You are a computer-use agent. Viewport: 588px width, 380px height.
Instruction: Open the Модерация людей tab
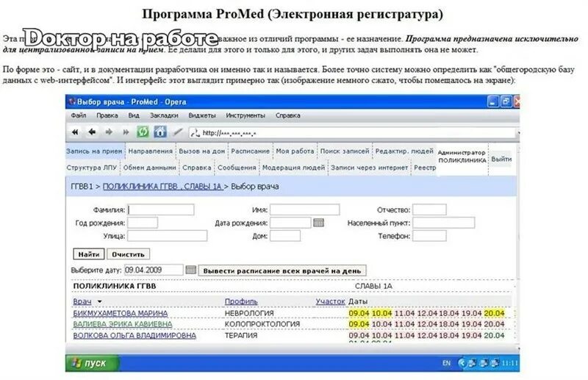[x=293, y=168]
